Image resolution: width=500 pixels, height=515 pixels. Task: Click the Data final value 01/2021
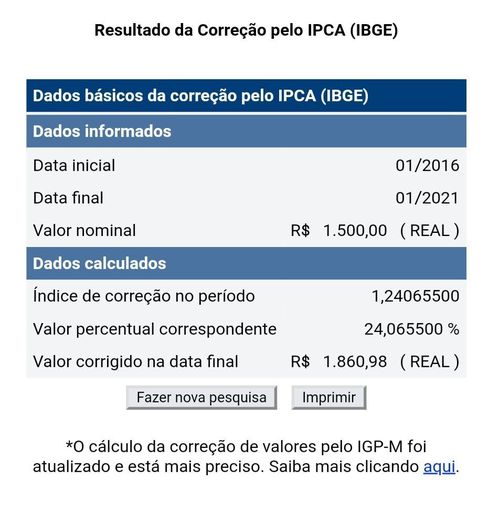pyautogui.click(x=427, y=198)
